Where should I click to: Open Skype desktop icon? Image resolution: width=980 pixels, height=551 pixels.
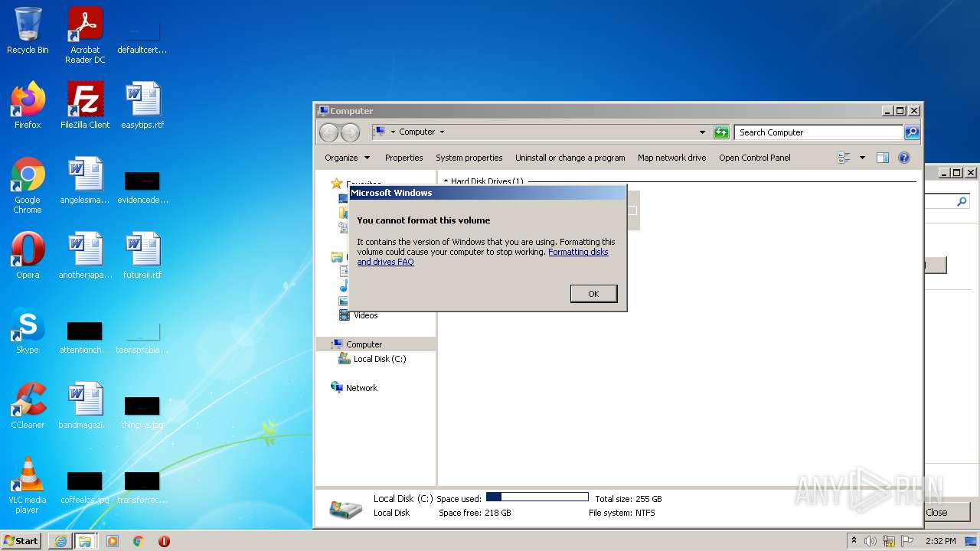(28, 331)
